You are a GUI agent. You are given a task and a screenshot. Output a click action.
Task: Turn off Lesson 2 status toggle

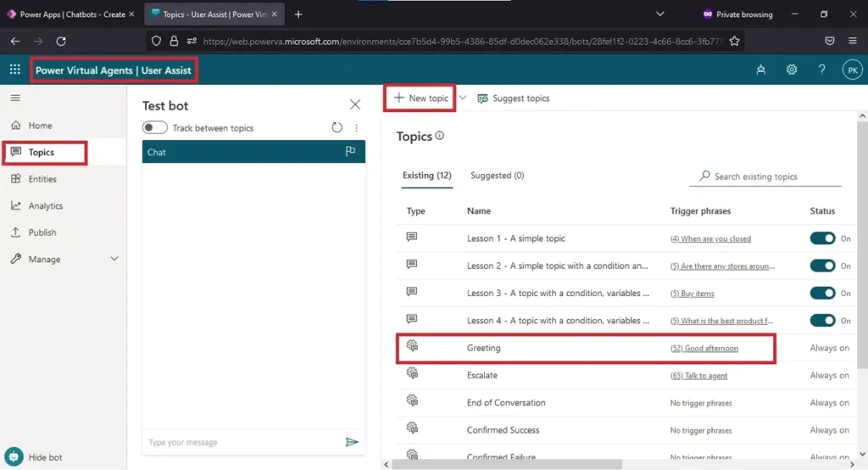pos(822,266)
